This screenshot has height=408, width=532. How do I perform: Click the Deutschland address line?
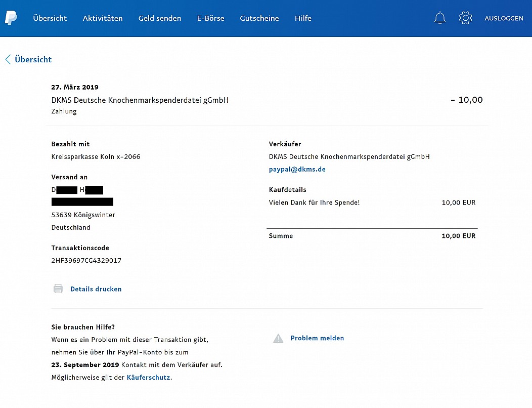pos(71,228)
